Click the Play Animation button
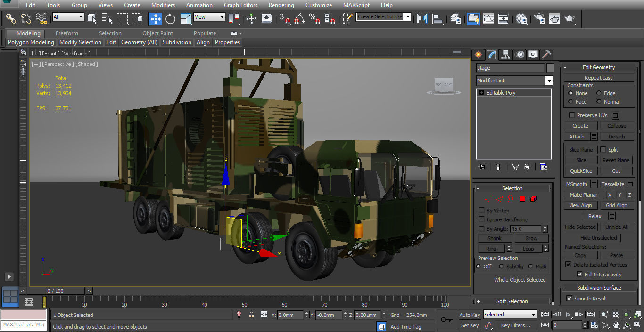The width and height of the screenshot is (644, 332). click(x=568, y=315)
